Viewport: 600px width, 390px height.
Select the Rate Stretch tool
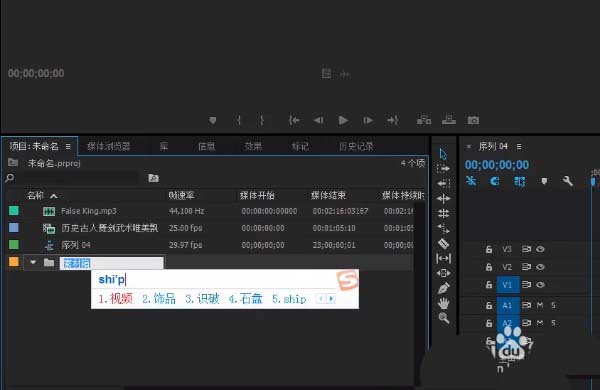point(443,228)
